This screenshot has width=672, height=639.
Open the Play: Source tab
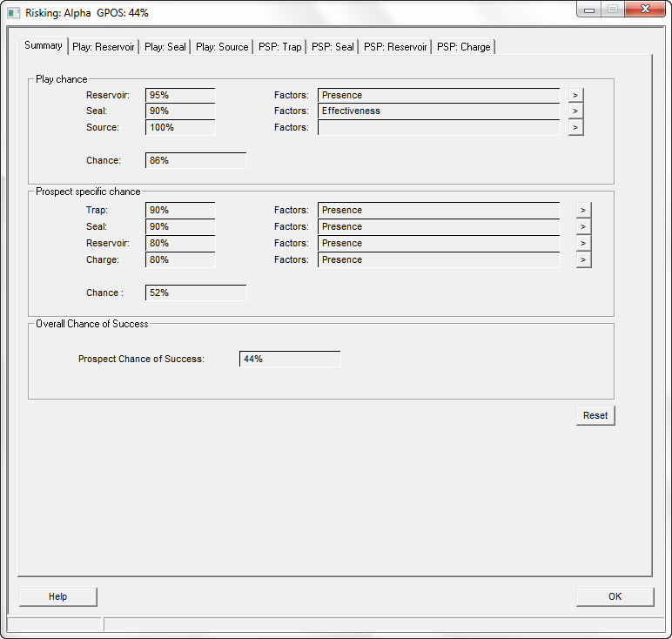pos(222,47)
